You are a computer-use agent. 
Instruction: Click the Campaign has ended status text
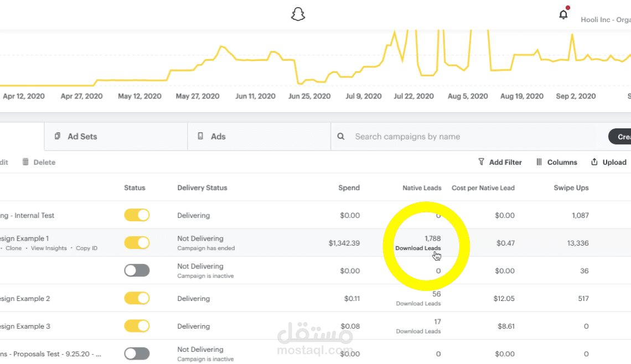[x=206, y=248]
